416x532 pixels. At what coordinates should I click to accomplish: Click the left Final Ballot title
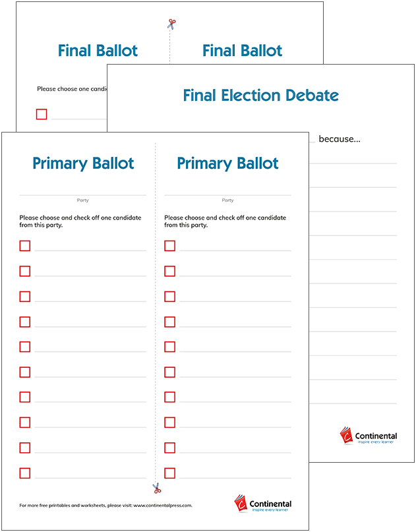[x=98, y=51]
